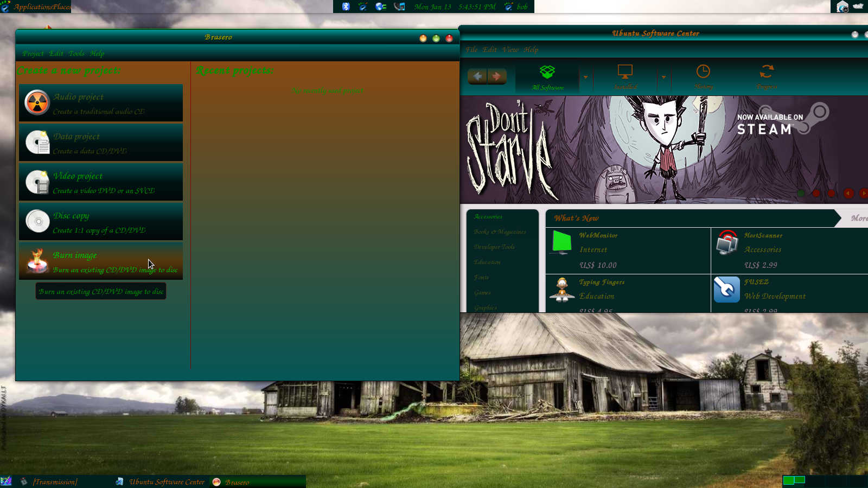Select Books & Magazines category
Screen dimensions: 868x488
click(x=500, y=232)
